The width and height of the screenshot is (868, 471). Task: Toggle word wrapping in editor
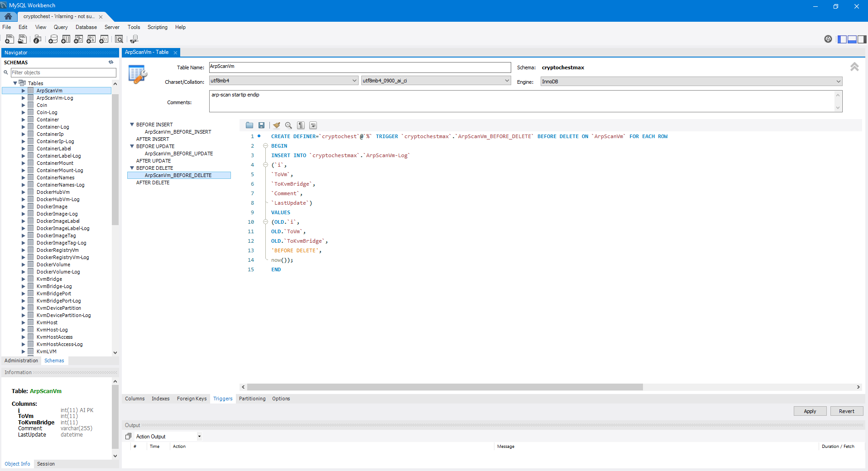(x=313, y=125)
